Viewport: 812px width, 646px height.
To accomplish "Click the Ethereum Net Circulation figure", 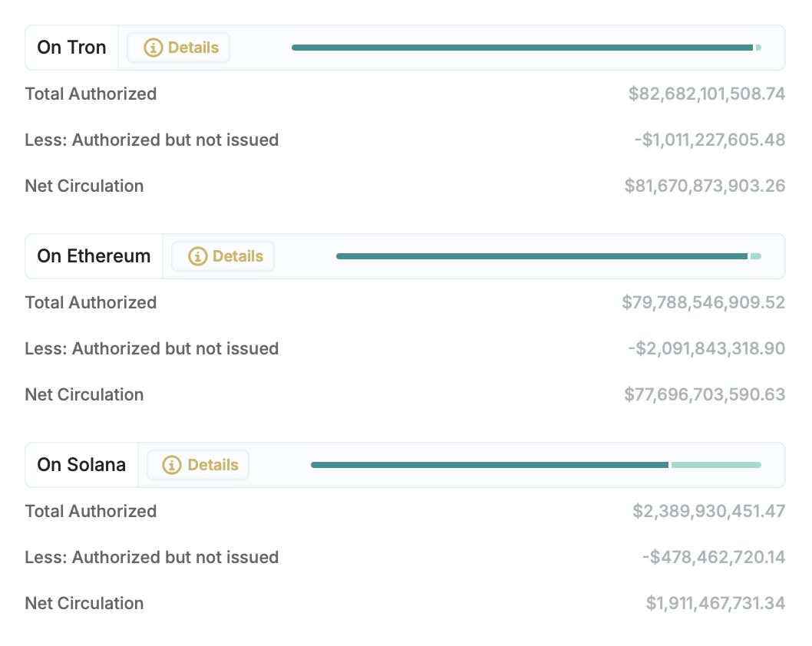I will 705,394.
